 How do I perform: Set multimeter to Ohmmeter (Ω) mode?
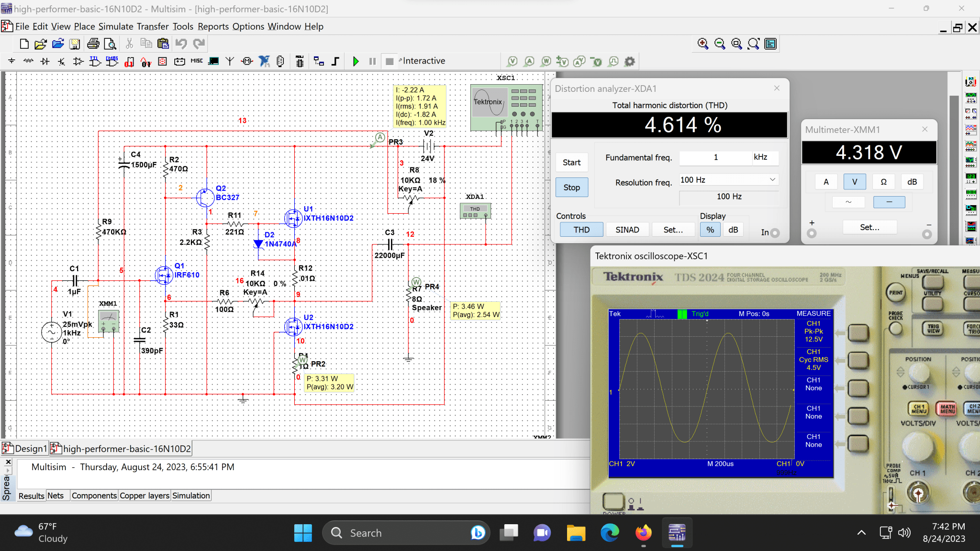[x=883, y=182]
